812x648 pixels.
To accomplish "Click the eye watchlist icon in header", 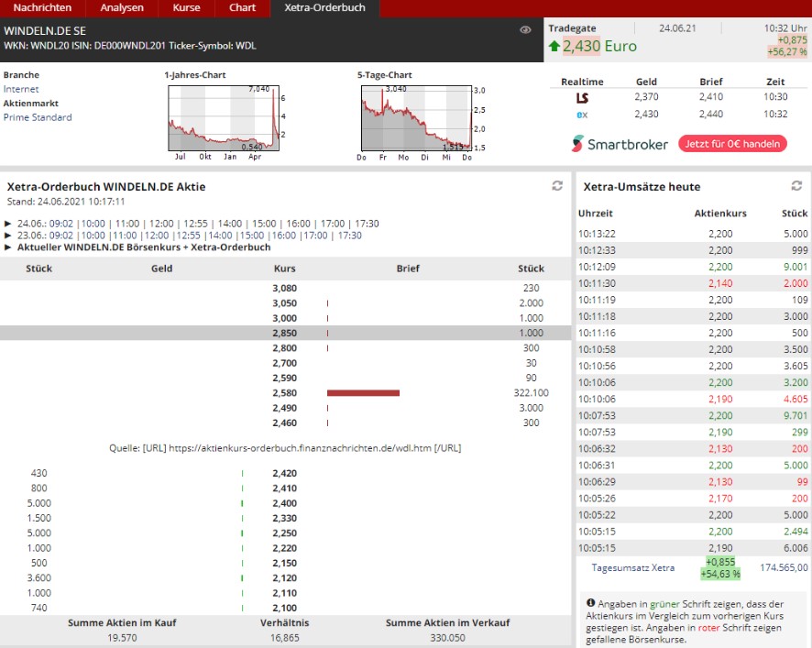I will coord(525,30).
